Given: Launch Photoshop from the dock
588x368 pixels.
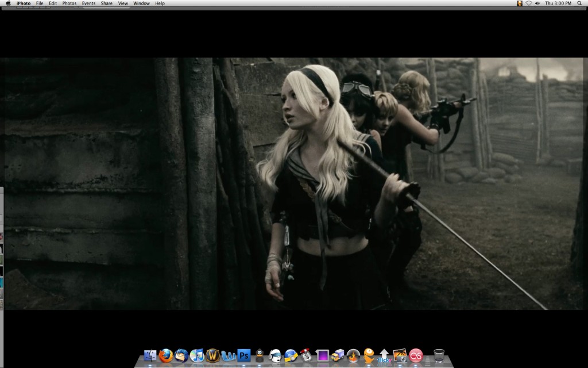Looking at the screenshot, I should [243, 355].
